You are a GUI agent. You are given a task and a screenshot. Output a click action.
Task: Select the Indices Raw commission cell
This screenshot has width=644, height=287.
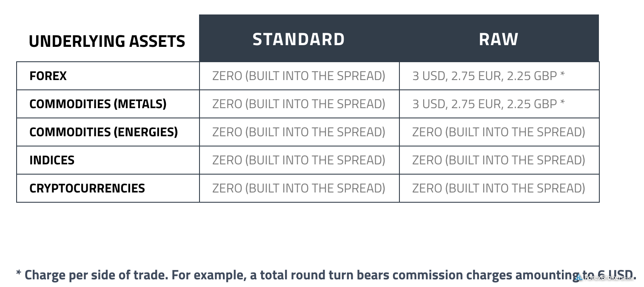[x=499, y=160]
